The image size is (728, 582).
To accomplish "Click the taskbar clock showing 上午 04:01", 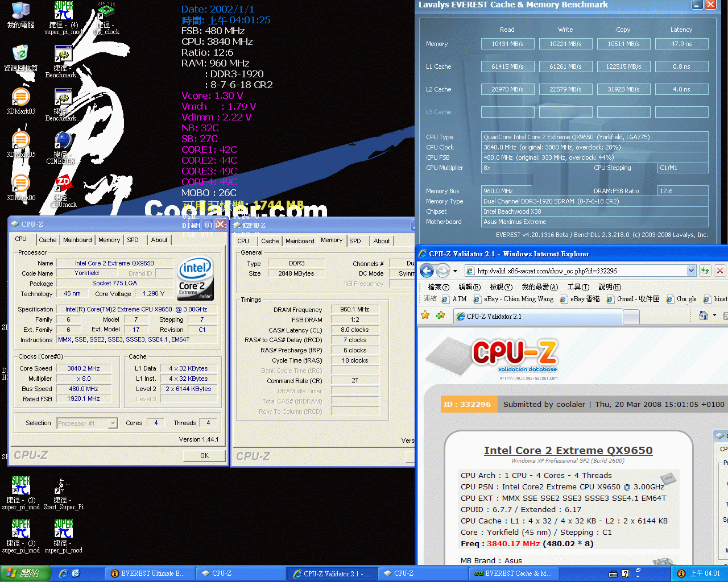I will tap(705, 573).
